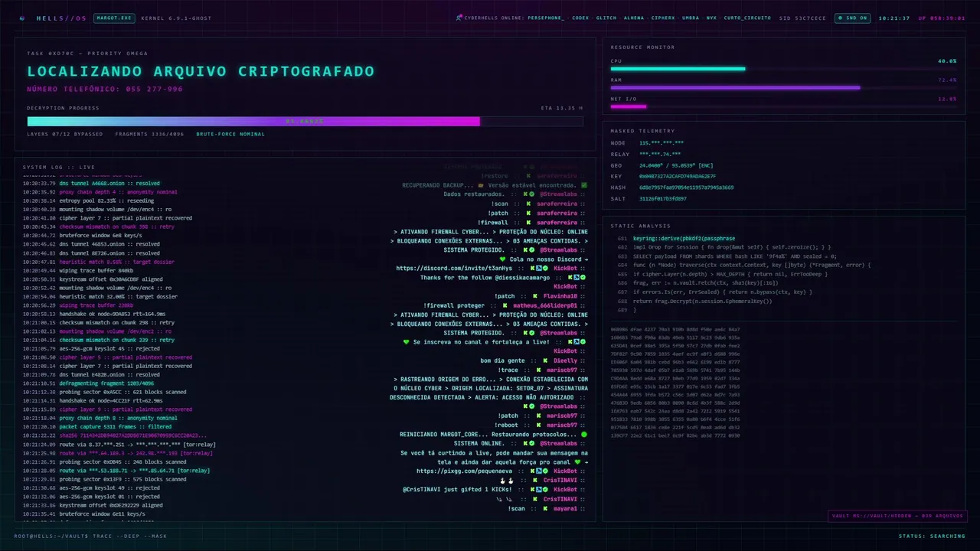Click log entry 'packet capture 5311 frames'
The width and height of the screenshot is (980, 551).
pyautogui.click(x=97, y=427)
